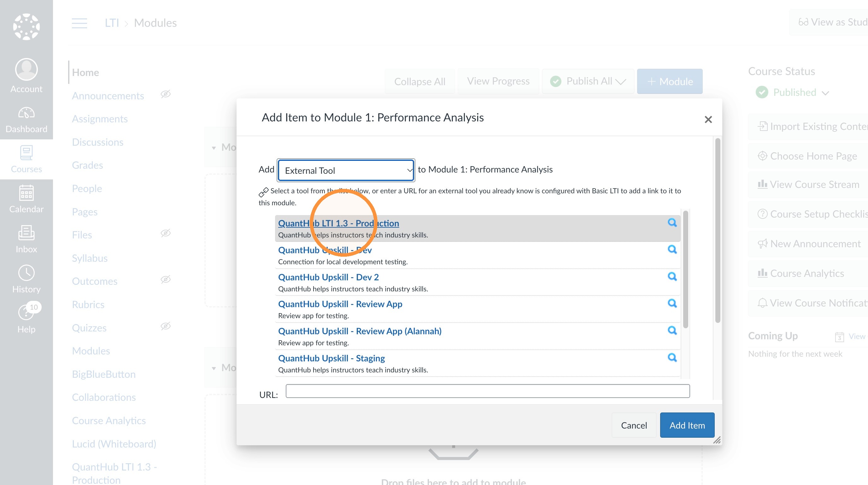868x485 pixels.
Task: Open Syllabus in course navigation
Action: (x=90, y=258)
